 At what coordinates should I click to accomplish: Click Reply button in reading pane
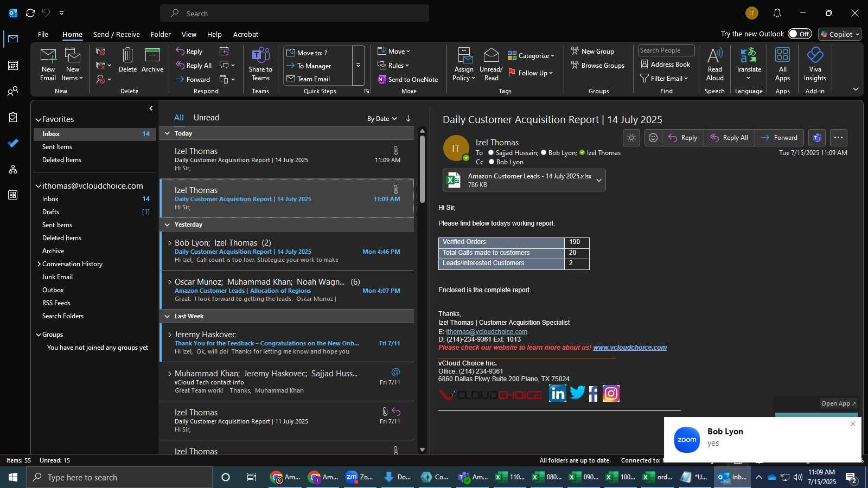click(682, 138)
